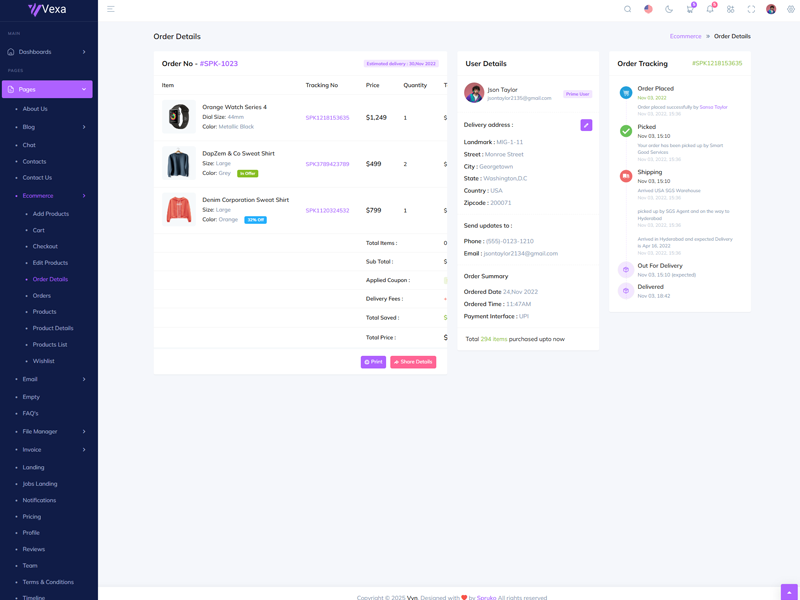Screen dimensions: 800x600
Task: Open the shopping cart icon
Action: point(689,9)
